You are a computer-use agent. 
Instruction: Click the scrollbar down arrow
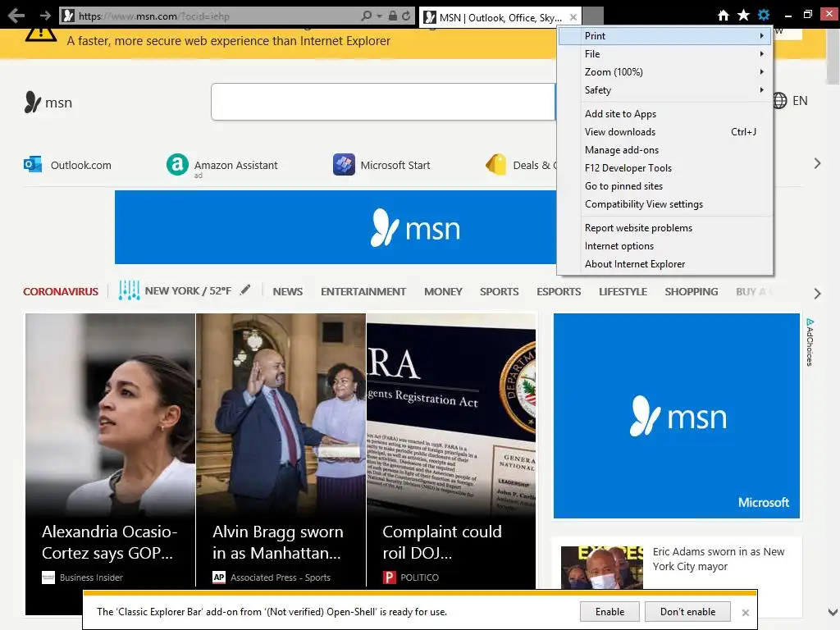click(x=833, y=612)
